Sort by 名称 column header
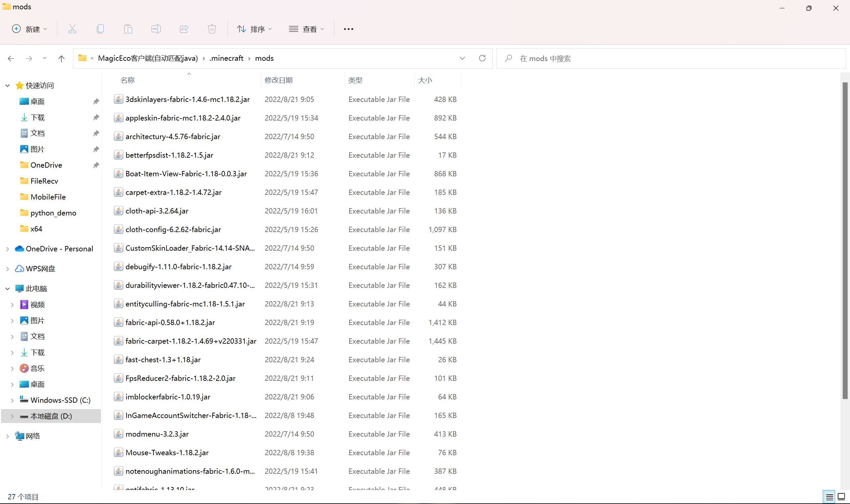 coord(128,80)
